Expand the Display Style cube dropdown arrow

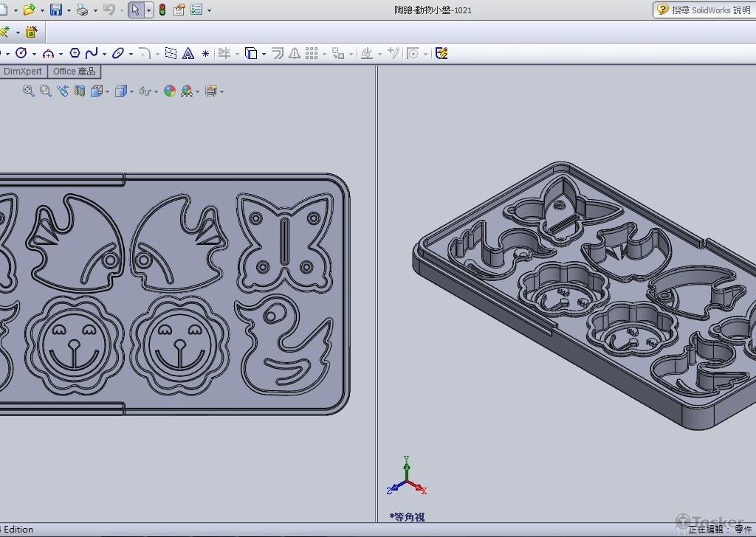click(x=131, y=91)
